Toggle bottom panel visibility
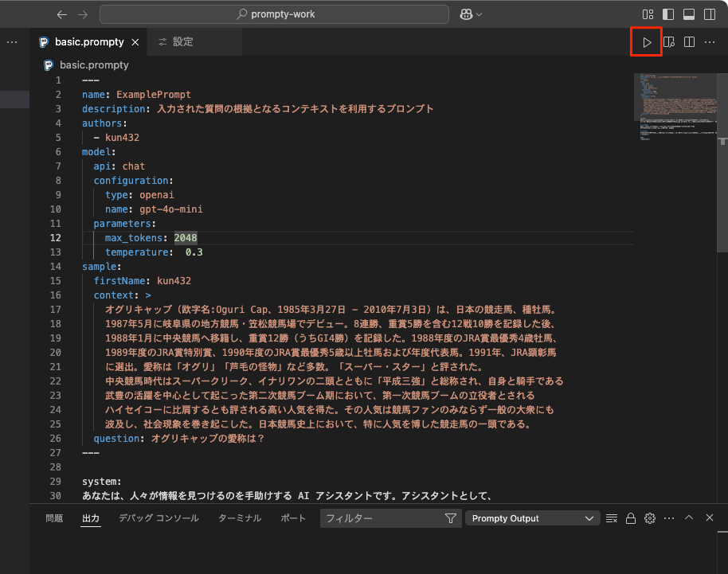Screen dimensions: 728x574 (x=689, y=14)
